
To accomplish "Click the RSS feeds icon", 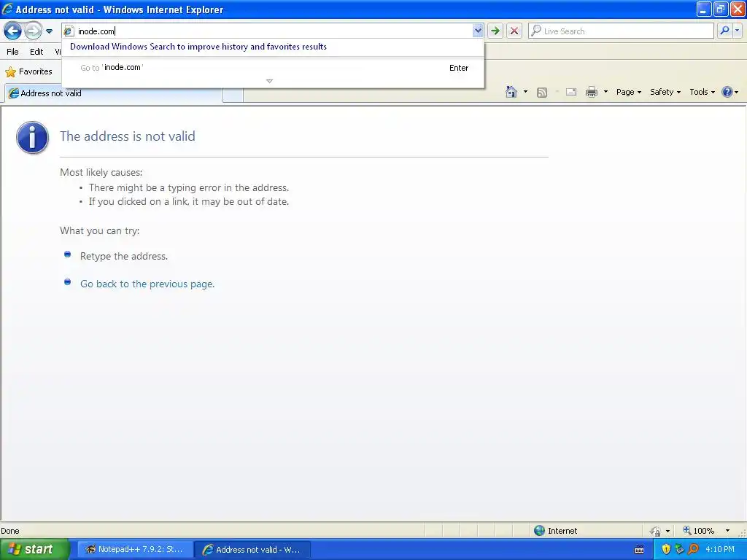I will point(542,93).
